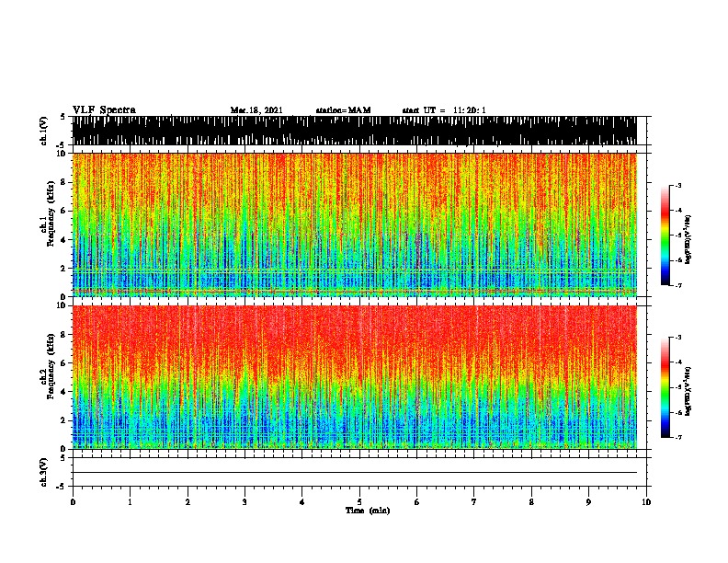Click the "VLF Spectra" plot title

(104, 110)
